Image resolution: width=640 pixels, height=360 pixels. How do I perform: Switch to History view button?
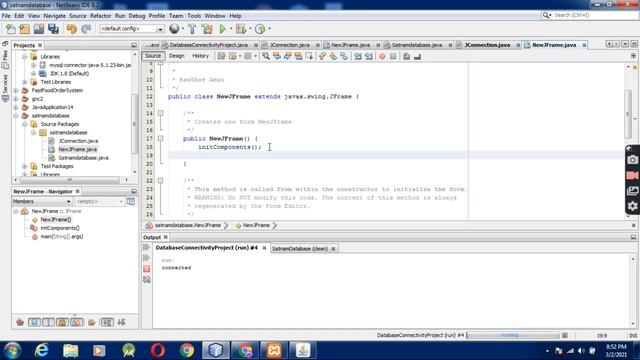click(x=200, y=56)
